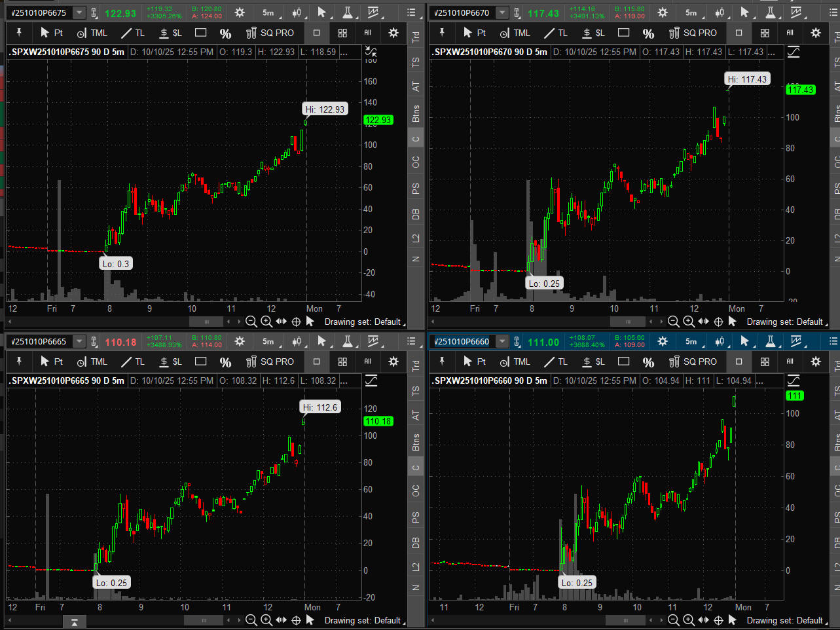Open the 5m timeframe menu in P6660 chart
Image resolution: width=840 pixels, height=630 pixels.
pos(691,341)
